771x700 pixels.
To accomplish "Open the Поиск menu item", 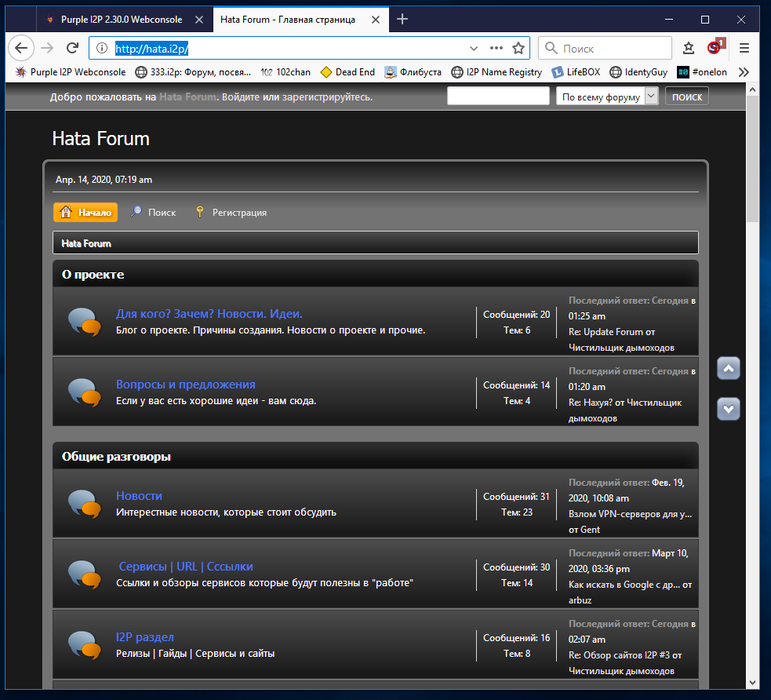I will (x=154, y=213).
